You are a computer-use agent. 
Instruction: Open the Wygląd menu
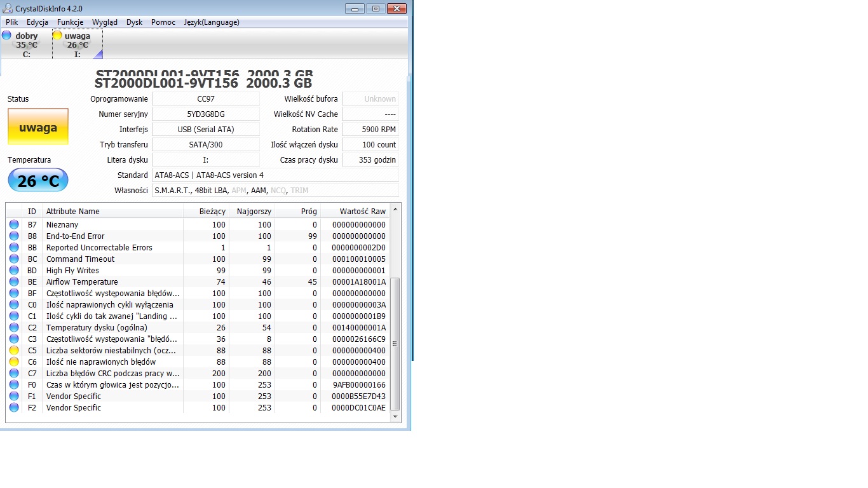point(105,22)
